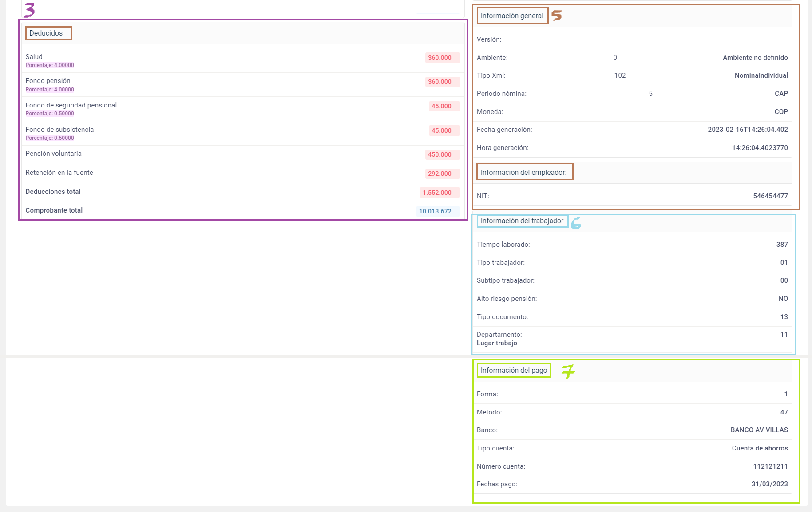Click the Información del pago header
This screenshot has width=812, height=513.
514,371
